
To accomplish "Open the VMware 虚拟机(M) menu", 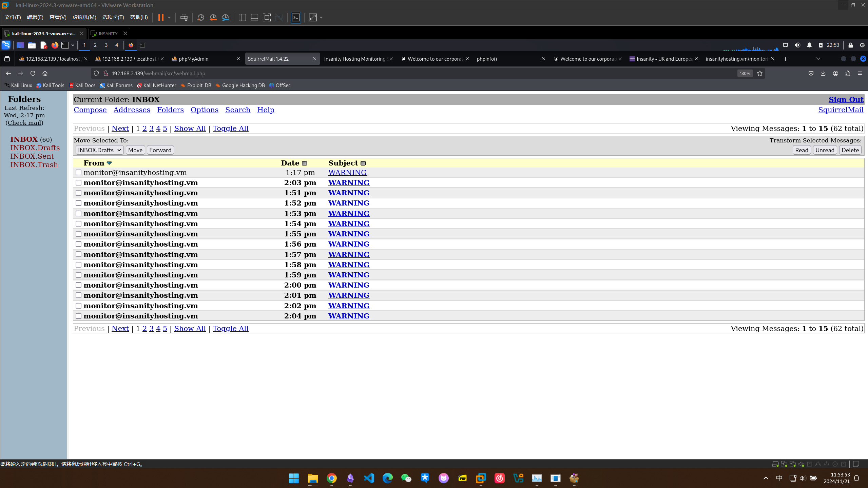I will point(84,17).
